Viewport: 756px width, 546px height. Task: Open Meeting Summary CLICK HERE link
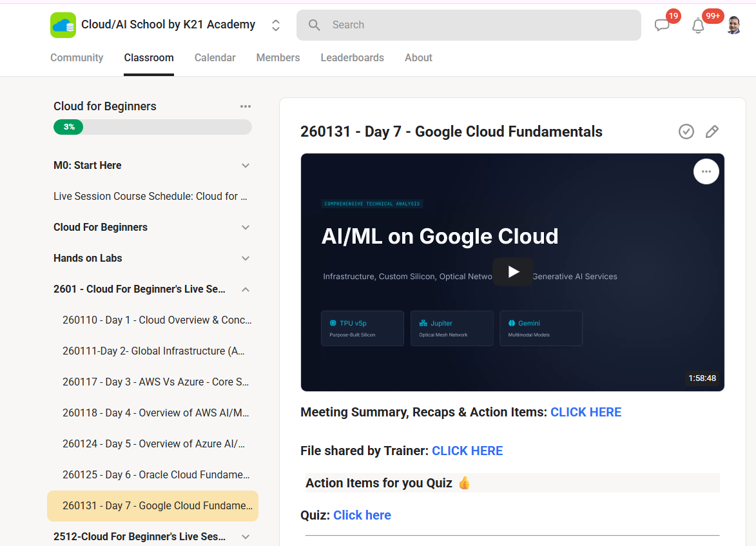coord(586,413)
